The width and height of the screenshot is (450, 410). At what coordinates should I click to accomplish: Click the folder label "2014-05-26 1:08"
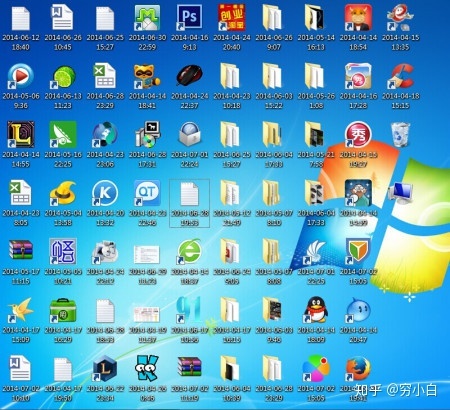[316, 101]
